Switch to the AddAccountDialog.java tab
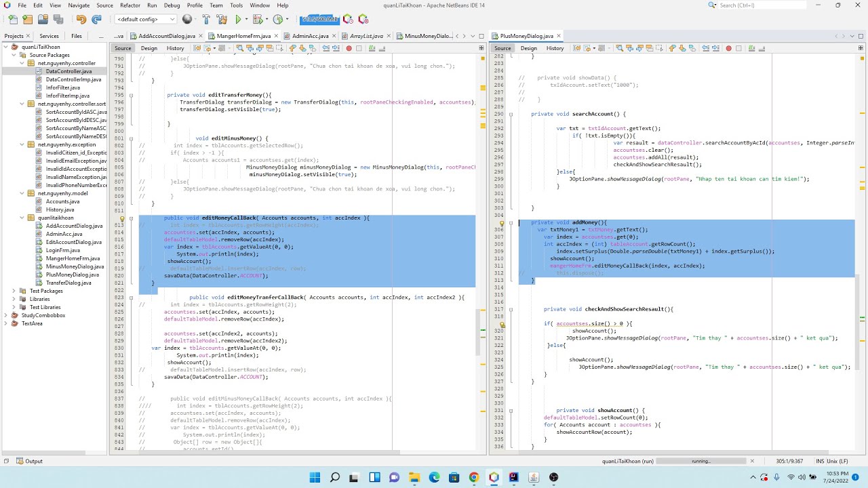Image resolution: width=868 pixels, height=488 pixels. (167, 36)
